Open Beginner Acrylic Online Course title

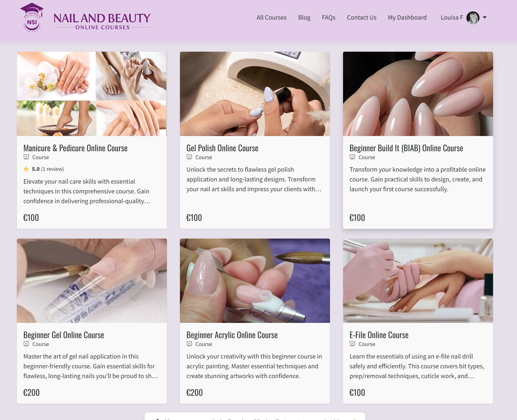(232, 335)
